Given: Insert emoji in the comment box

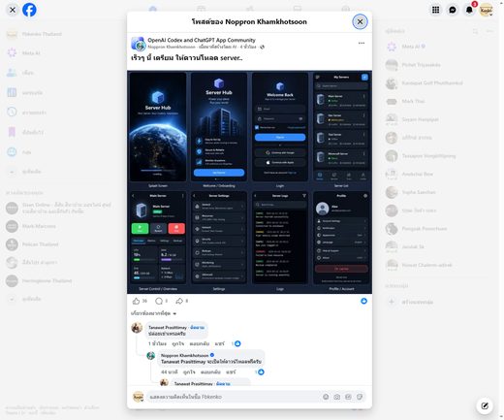Looking at the screenshot, I should (326, 397).
